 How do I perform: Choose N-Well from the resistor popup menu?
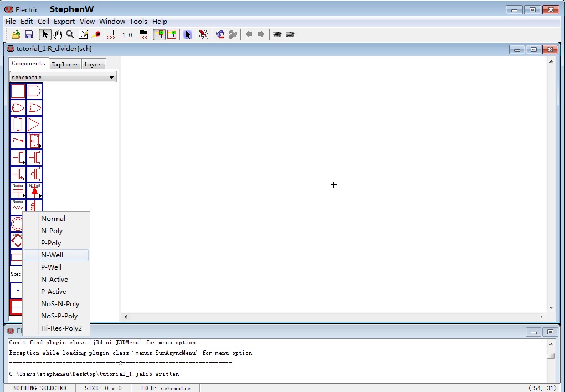pos(52,255)
